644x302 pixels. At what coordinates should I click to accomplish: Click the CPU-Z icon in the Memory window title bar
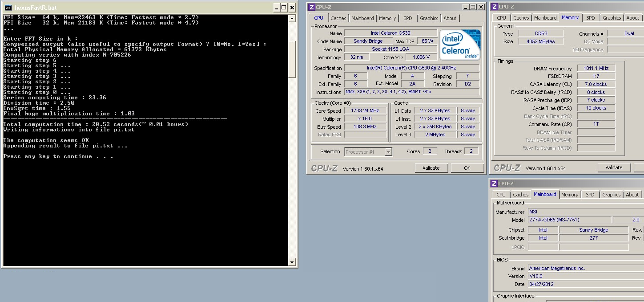point(494,7)
